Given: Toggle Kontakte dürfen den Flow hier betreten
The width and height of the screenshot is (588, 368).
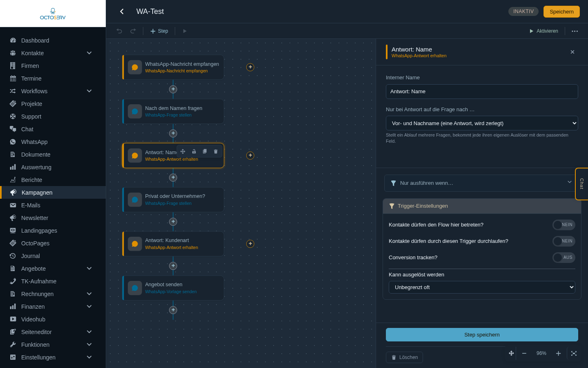Looking at the screenshot, I should click(x=564, y=225).
